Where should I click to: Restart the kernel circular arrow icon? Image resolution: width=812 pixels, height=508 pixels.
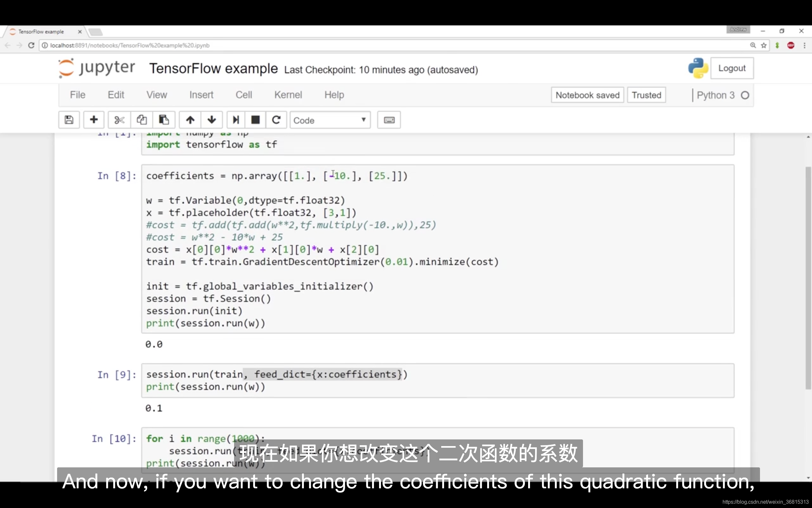click(x=276, y=120)
